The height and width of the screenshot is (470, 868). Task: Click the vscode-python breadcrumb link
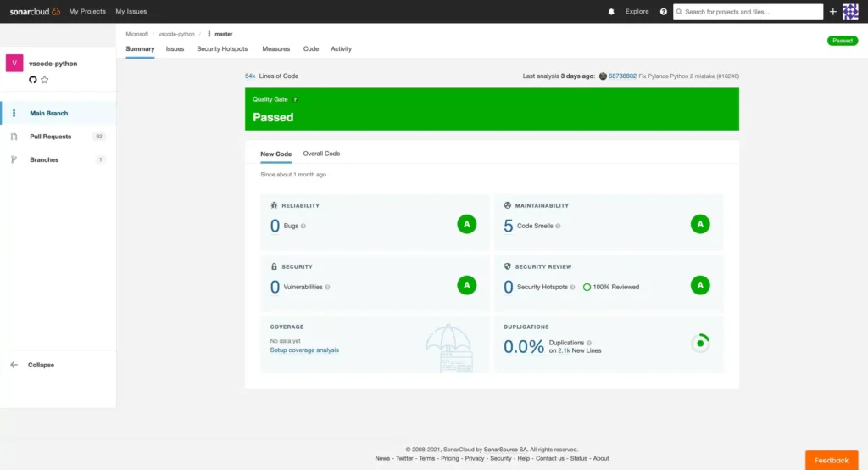pos(176,35)
